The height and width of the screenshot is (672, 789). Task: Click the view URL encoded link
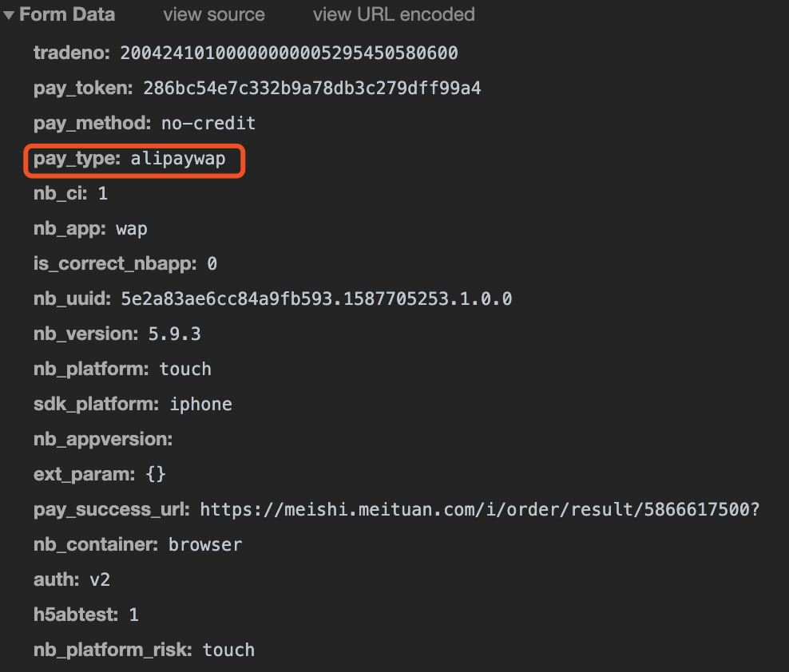394,14
